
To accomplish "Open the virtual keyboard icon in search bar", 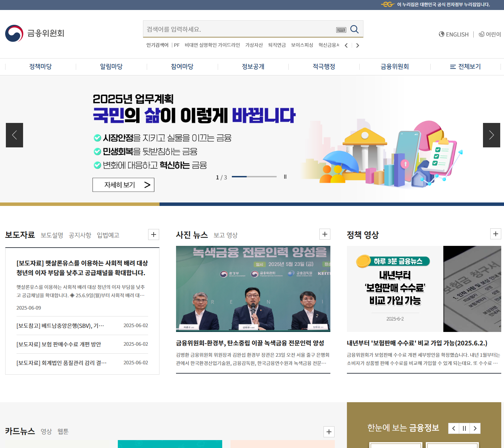I will (x=341, y=30).
